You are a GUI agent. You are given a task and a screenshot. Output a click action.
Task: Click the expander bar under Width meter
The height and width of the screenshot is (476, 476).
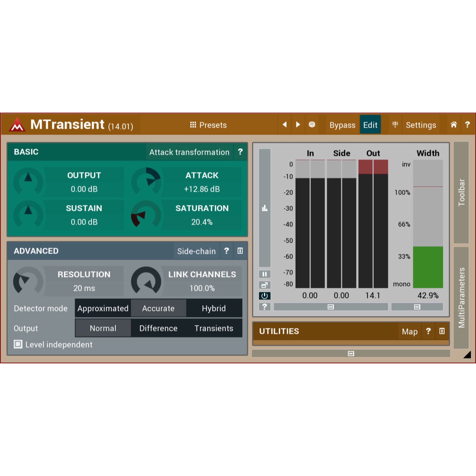pyautogui.click(x=417, y=307)
